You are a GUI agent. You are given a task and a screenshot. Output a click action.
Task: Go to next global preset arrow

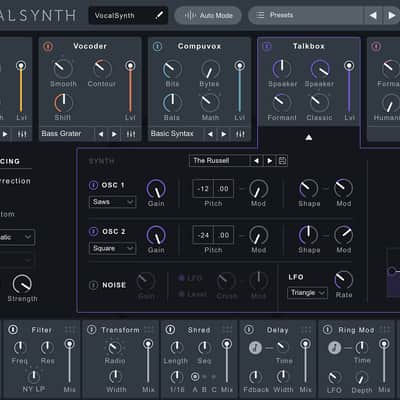pyautogui.click(x=391, y=15)
